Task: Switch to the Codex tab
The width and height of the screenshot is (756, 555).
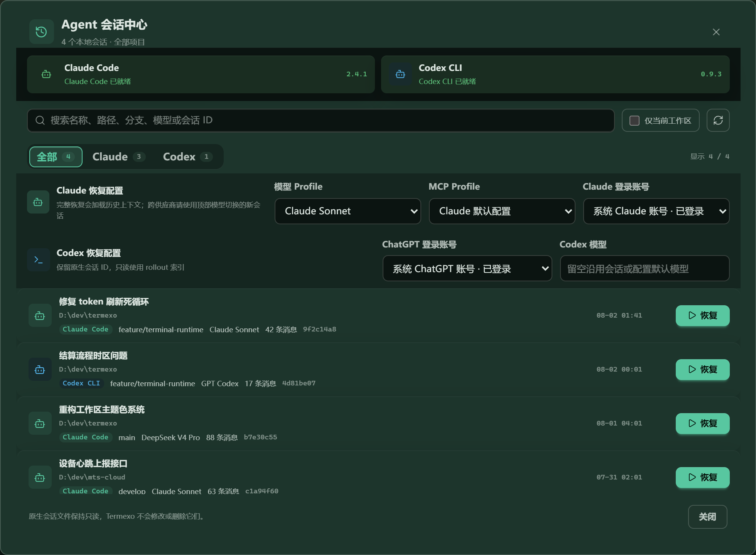Action: click(x=187, y=157)
